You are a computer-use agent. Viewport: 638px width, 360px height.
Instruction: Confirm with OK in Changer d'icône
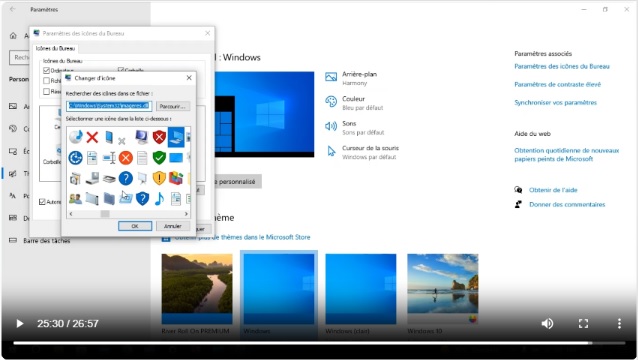[x=135, y=226]
